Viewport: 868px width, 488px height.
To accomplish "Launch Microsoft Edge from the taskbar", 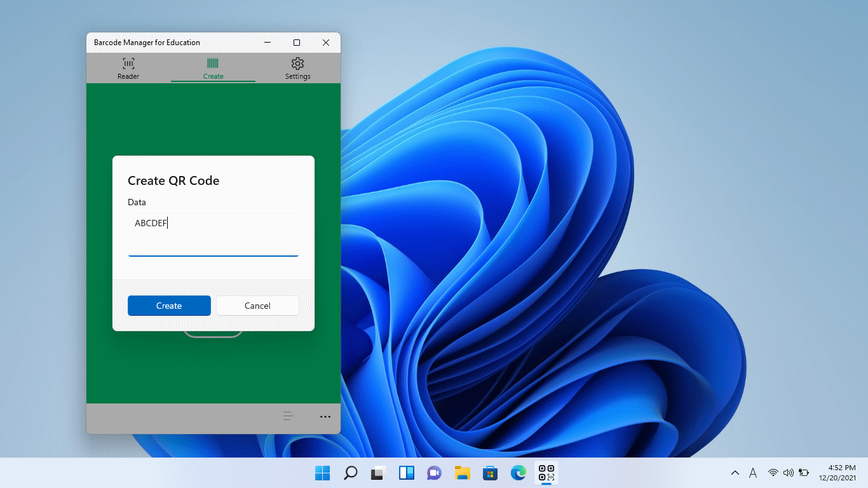I will pyautogui.click(x=518, y=473).
